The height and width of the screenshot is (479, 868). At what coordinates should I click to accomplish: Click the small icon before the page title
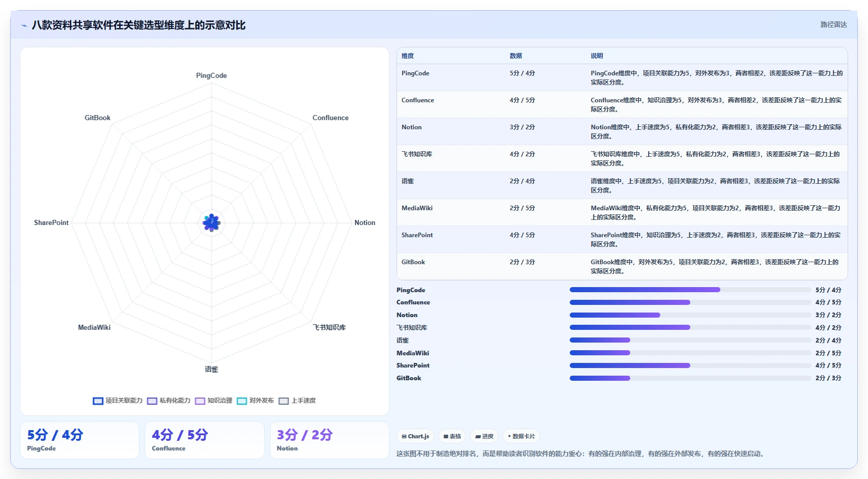tap(24, 25)
